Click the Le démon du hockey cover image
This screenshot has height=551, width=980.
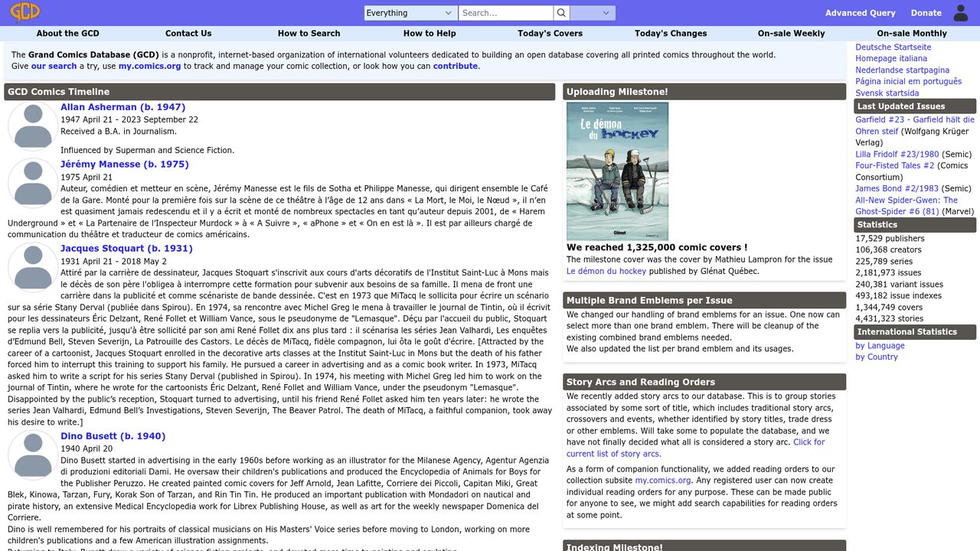(x=617, y=171)
